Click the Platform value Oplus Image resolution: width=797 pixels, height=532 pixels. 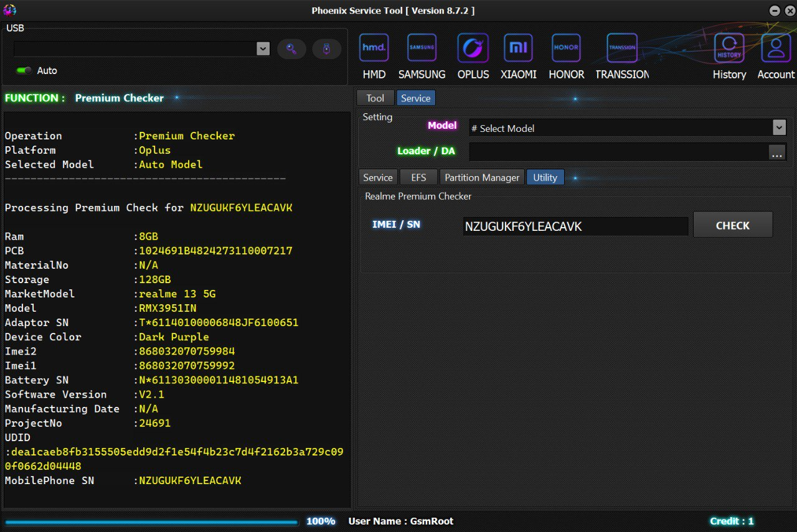pyautogui.click(x=154, y=151)
